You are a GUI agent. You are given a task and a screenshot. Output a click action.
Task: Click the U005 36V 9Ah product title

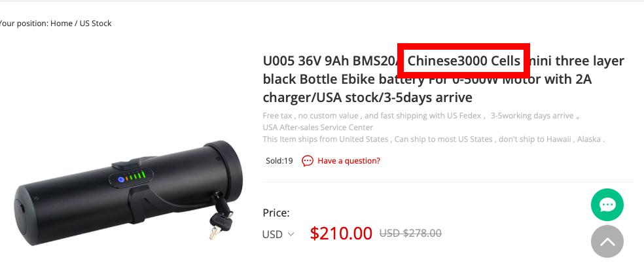coord(444,79)
